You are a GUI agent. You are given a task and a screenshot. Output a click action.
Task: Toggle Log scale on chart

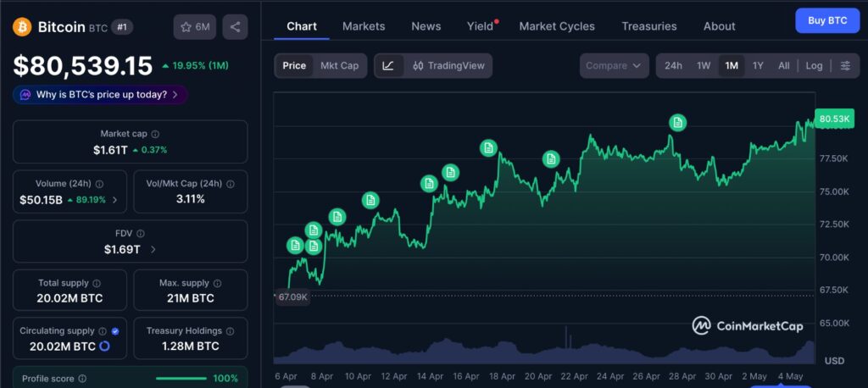pos(814,65)
